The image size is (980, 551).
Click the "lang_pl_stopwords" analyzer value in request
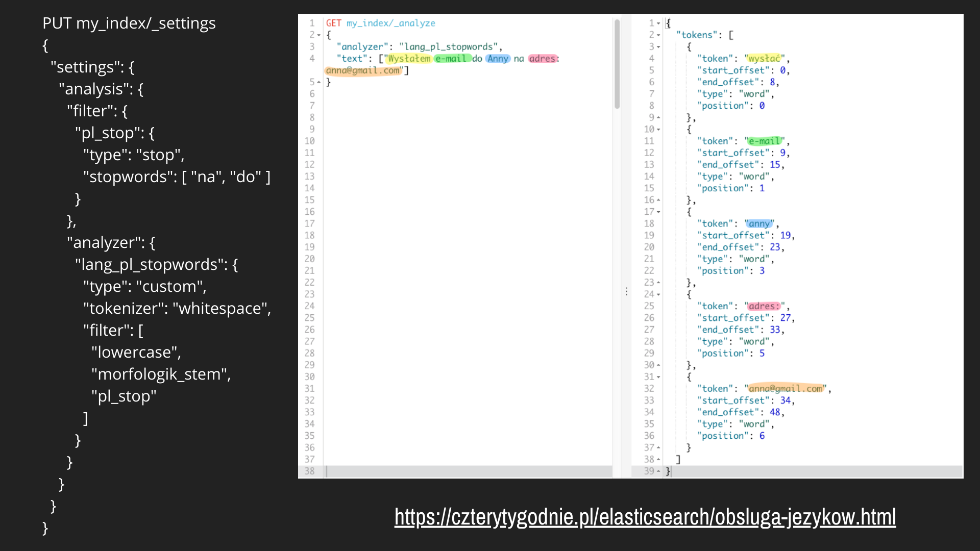point(448,46)
